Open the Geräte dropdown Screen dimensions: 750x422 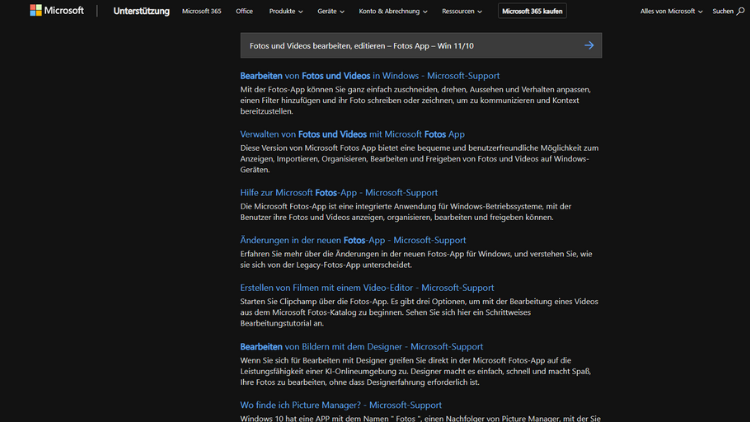point(330,11)
